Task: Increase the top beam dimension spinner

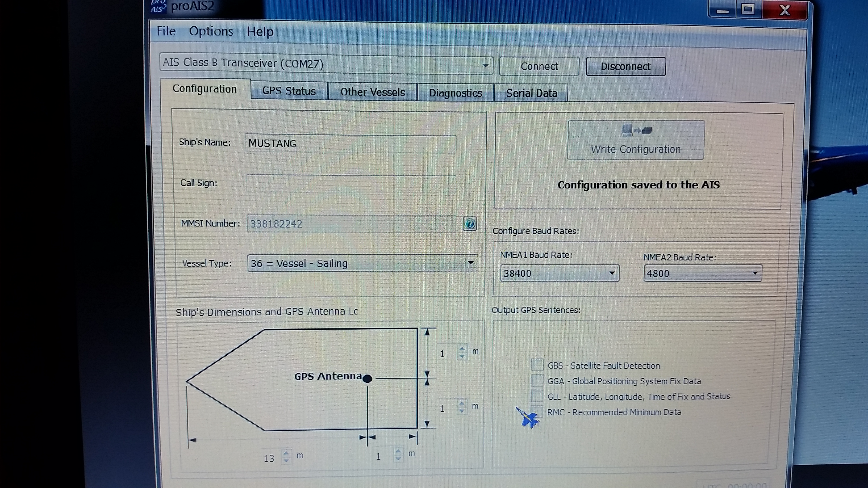Action: pos(462,349)
